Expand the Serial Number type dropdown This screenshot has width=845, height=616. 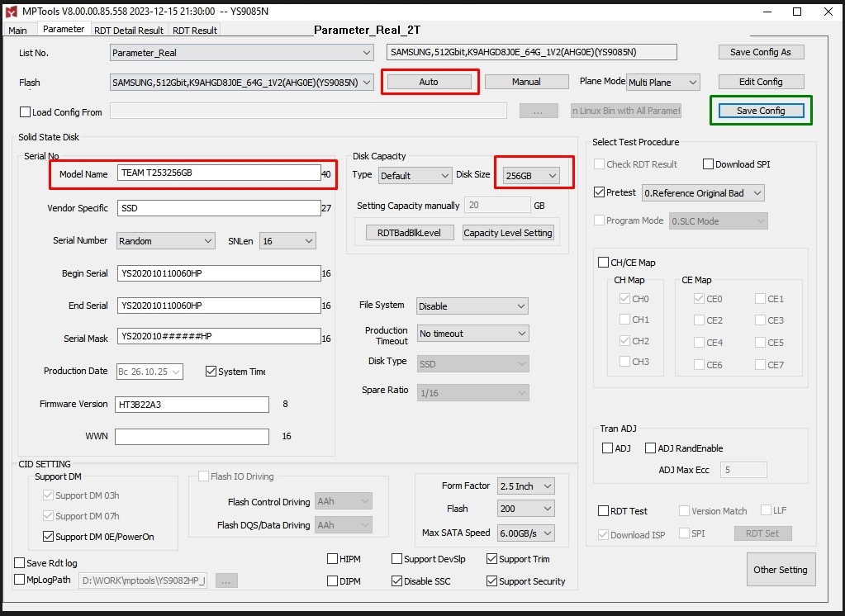click(165, 241)
